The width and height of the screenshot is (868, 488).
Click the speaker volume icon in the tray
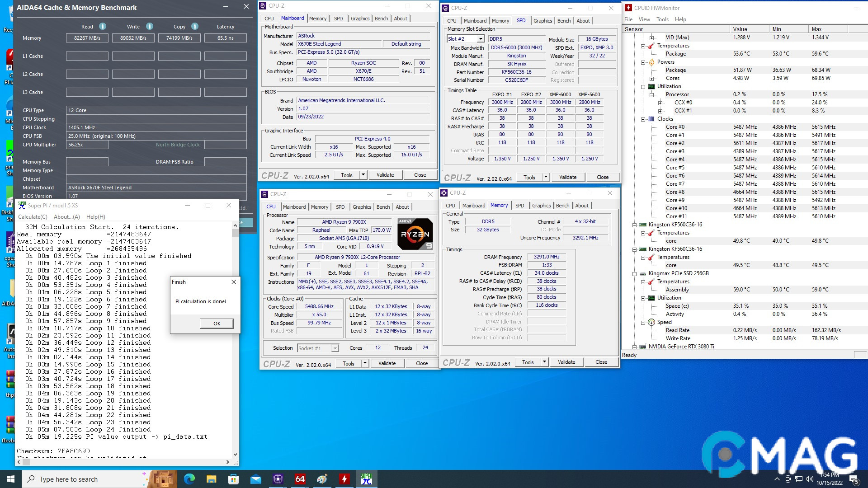coord(809,479)
